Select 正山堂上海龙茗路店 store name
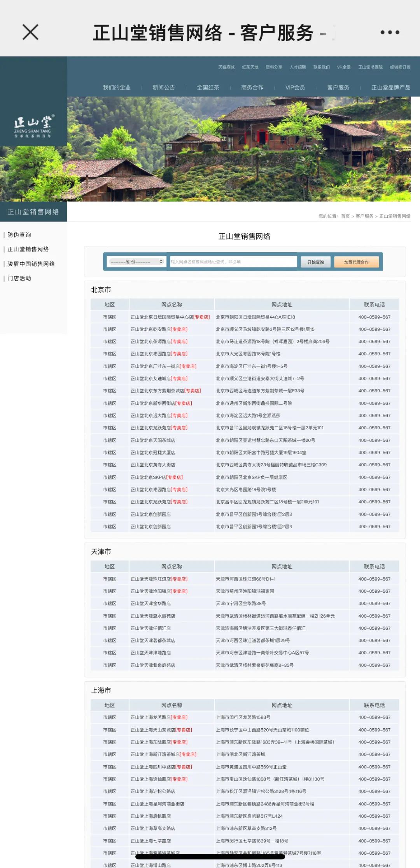This screenshot has height=868, width=420. point(150,717)
